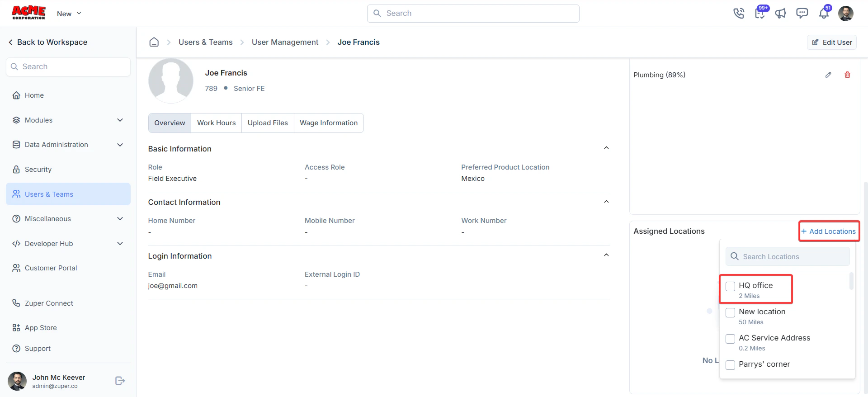Expand the Modules sidebar menu chevron
The height and width of the screenshot is (397, 868).
point(120,120)
